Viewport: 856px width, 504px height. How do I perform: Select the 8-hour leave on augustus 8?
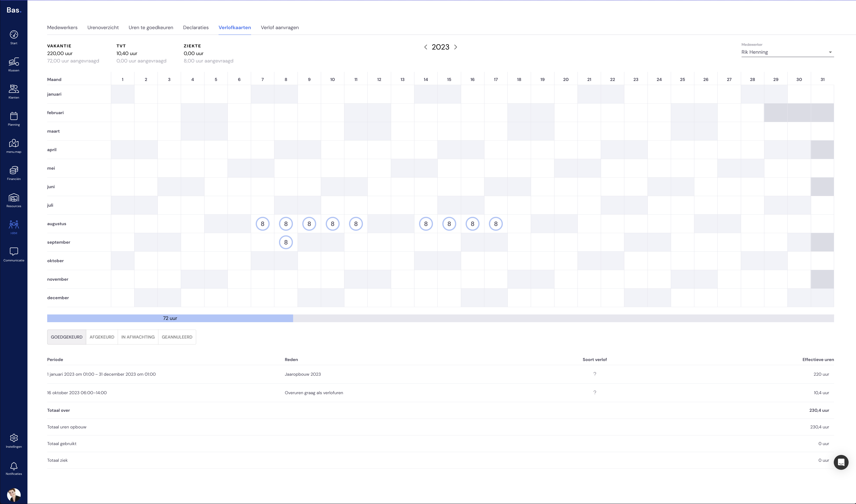[286, 224]
